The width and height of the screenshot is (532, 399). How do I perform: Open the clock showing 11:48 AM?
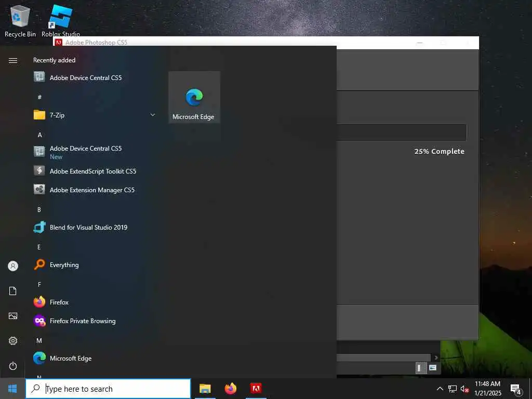tap(487, 389)
